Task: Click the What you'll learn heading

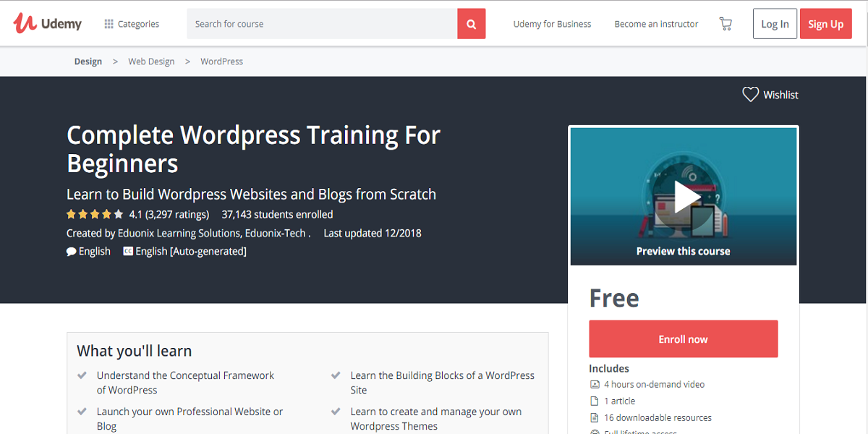Action: click(135, 351)
